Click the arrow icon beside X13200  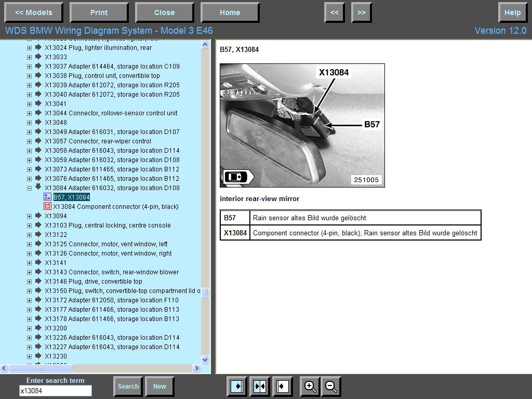pyautogui.click(x=38, y=328)
